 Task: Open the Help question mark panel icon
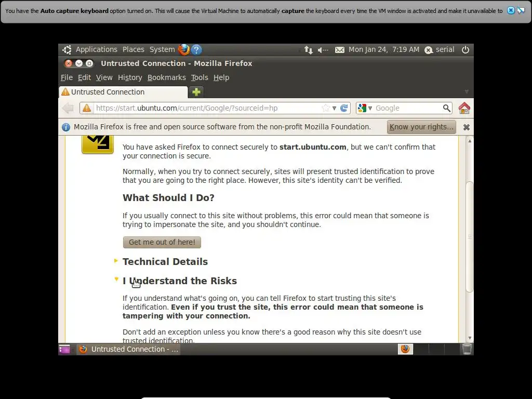[196, 50]
